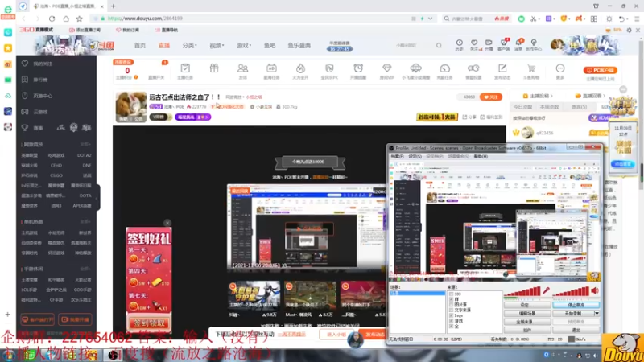Adjust microphone volume bar in OBS
Image resolution: width=644 pixels, height=362 pixels.
click(522, 291)
